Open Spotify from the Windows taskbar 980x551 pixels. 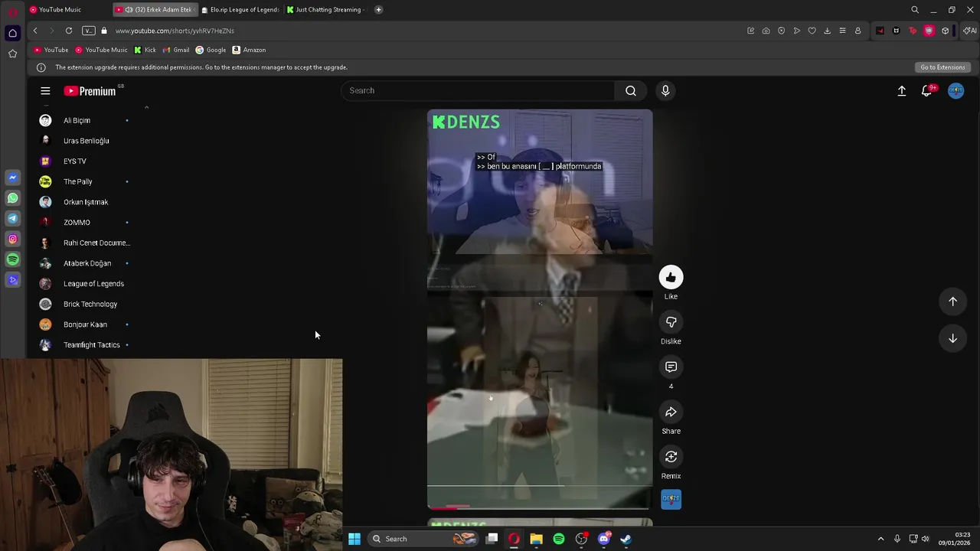coord(559,539)
